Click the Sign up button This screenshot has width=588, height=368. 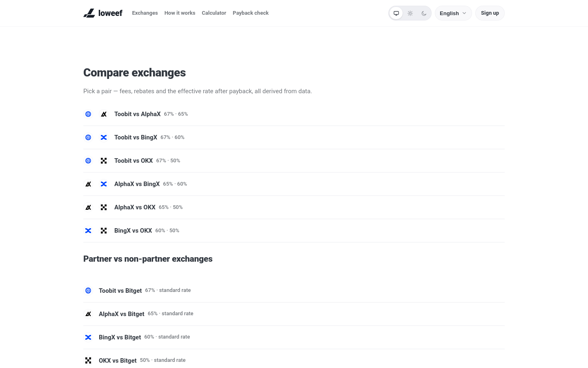pos(490,13)
